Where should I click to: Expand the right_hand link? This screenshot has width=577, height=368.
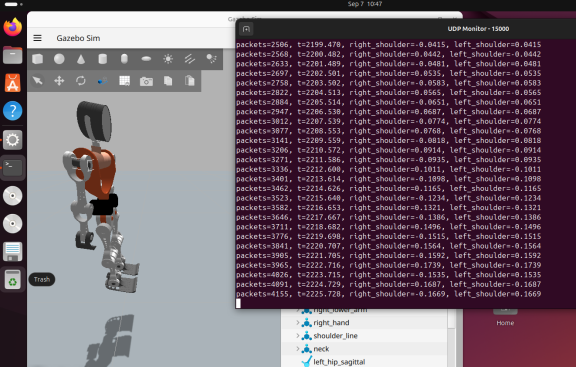(x=298, y=323)
